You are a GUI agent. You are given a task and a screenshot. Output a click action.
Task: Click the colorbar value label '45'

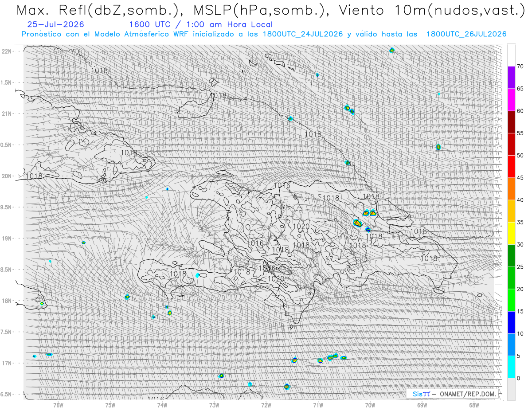520,178
